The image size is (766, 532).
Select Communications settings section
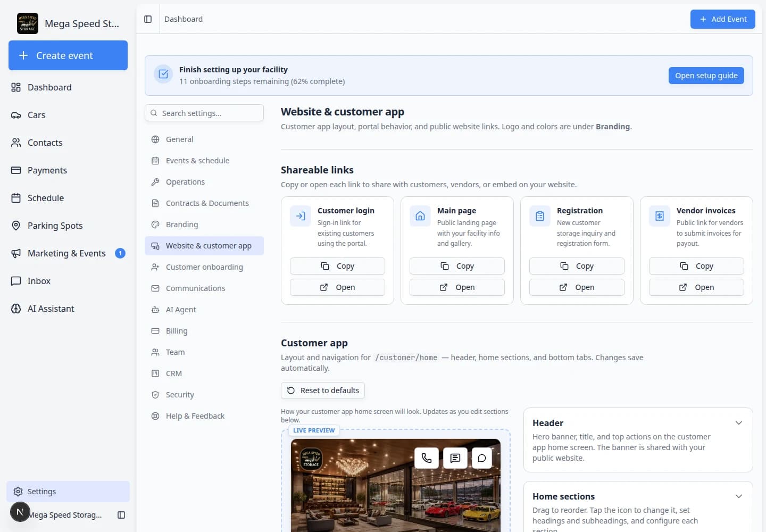point(204,288)
